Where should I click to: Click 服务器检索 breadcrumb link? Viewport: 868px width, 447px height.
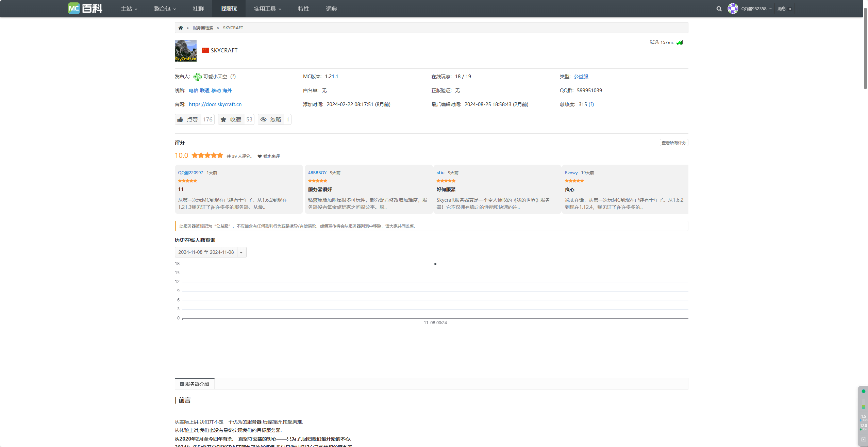point(203,28)
